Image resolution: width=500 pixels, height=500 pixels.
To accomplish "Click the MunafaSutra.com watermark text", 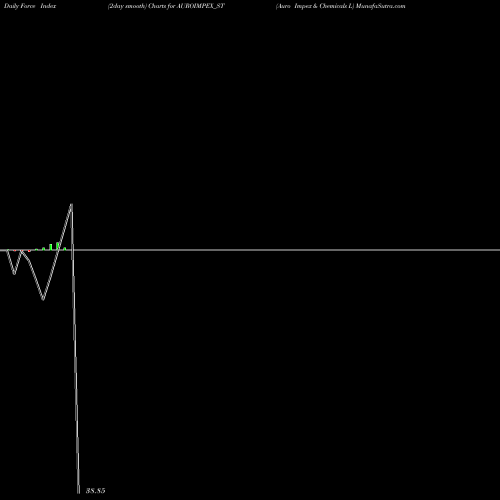I will (x=380, y=6).
